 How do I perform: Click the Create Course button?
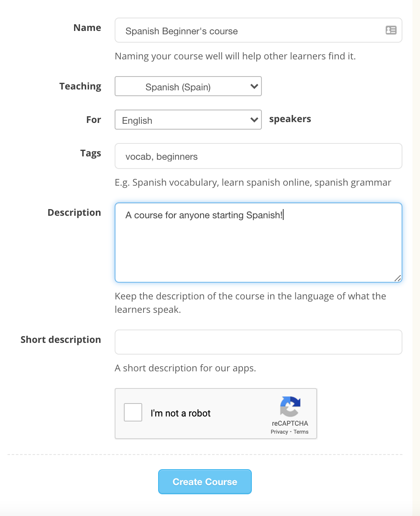(205, 482)
